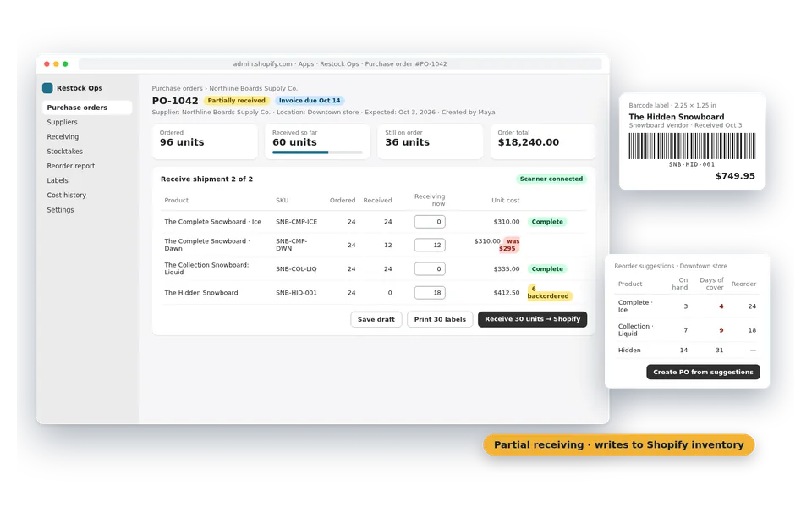Click the barcode image on label card
812x508 pixels.
pos(692,146)
